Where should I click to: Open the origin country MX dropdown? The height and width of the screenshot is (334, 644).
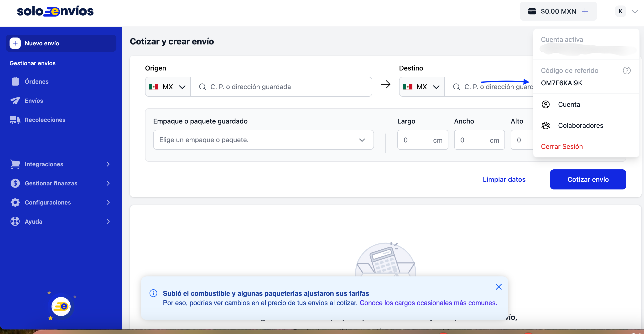(168, 87)
